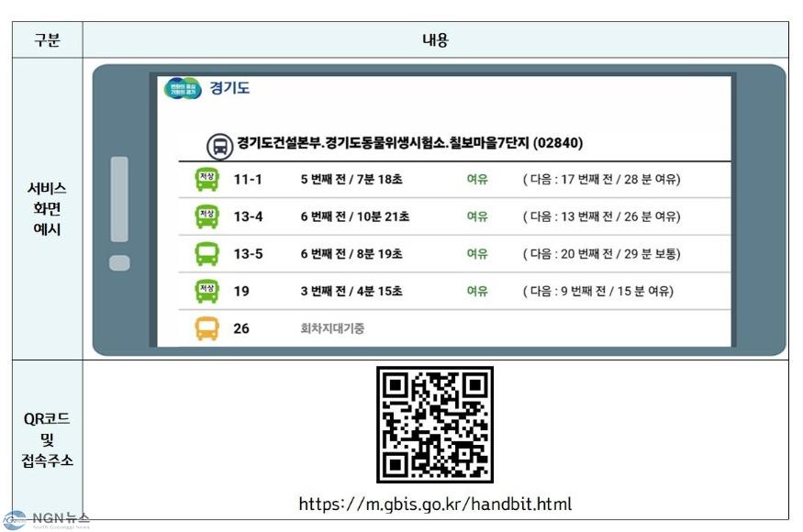Screen dimensions: 803x532
Task: Click the 경기도 title text
Action: point(229,87)
